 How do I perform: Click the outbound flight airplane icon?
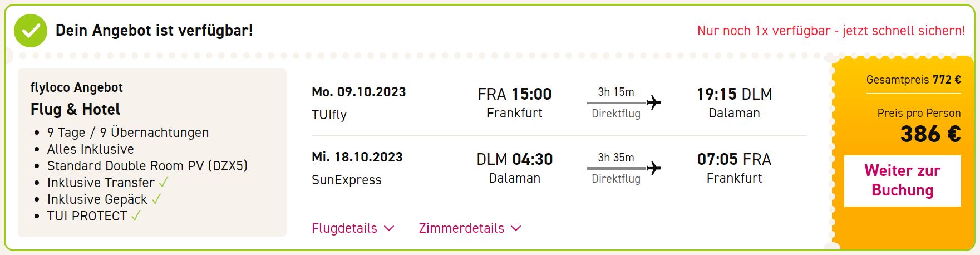[654, 102]
